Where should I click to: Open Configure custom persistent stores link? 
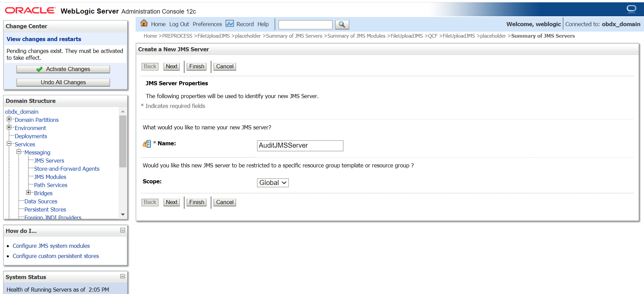(56, 256)
